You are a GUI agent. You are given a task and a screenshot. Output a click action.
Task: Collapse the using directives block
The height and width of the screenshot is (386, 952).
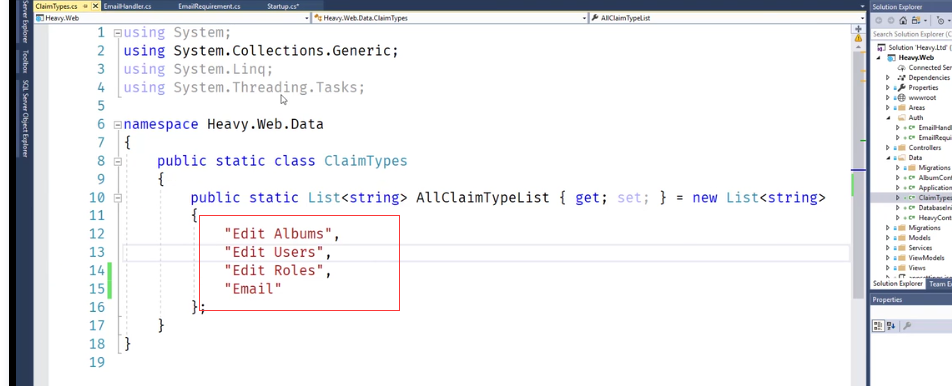click(x=117, y=33)
